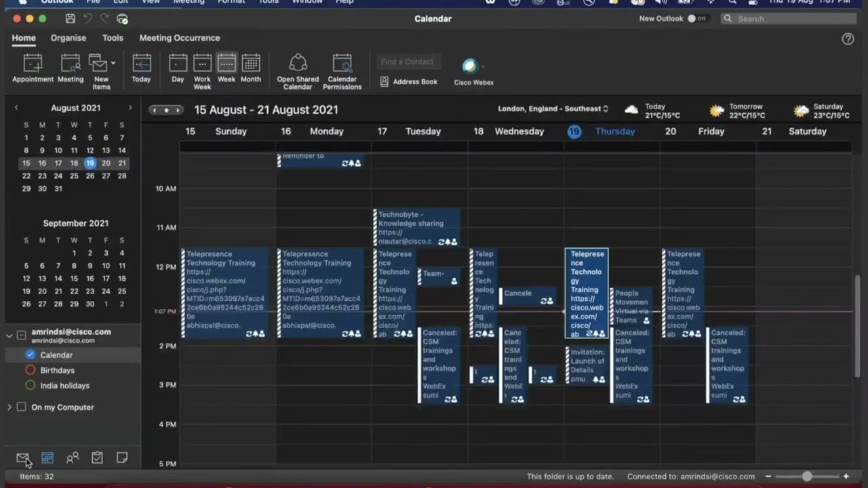Click the Find a Contact field

[408, 62]
